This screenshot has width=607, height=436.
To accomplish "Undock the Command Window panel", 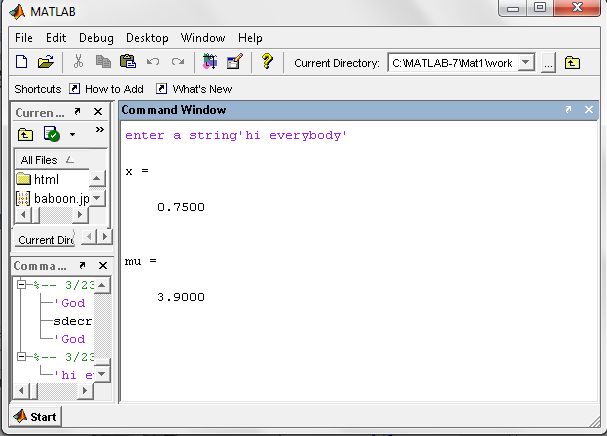I will coord(567,110).
